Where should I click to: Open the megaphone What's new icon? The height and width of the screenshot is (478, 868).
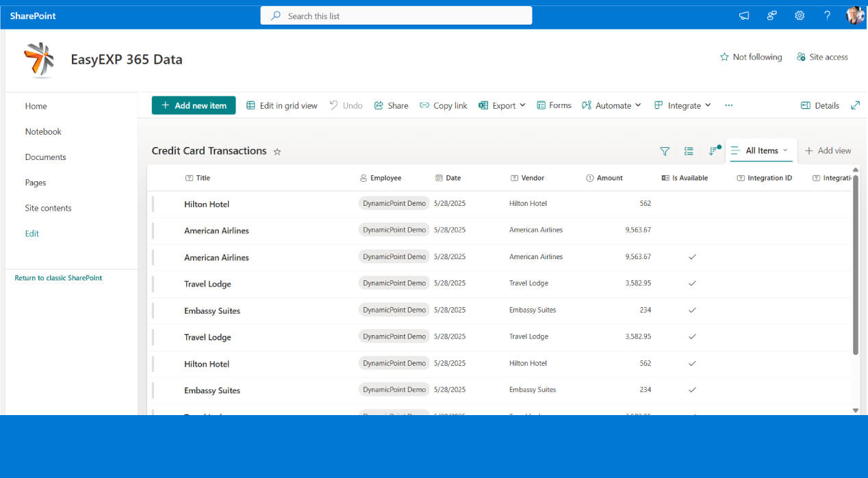(x=744, y=16)
